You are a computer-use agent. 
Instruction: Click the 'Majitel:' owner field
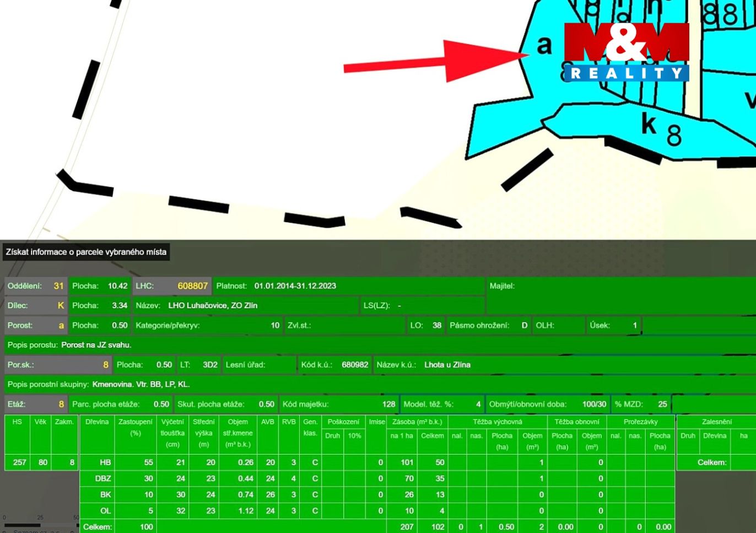(620, 295)
